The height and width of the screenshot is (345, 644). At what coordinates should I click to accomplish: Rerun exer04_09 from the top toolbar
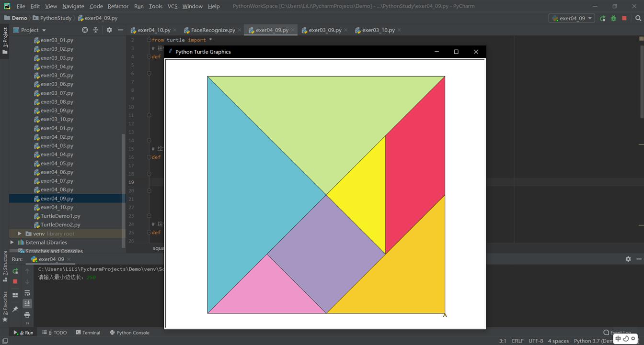pos(603,18)
